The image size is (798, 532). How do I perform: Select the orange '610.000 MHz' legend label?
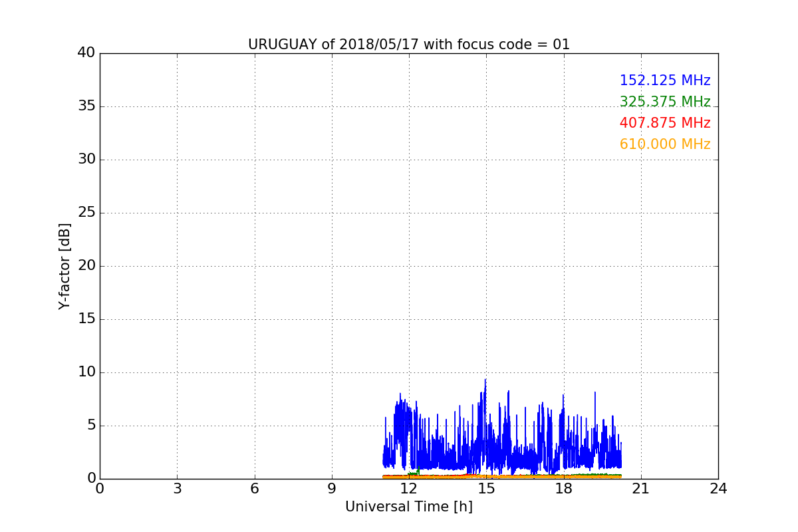click(x=665, y=144)
